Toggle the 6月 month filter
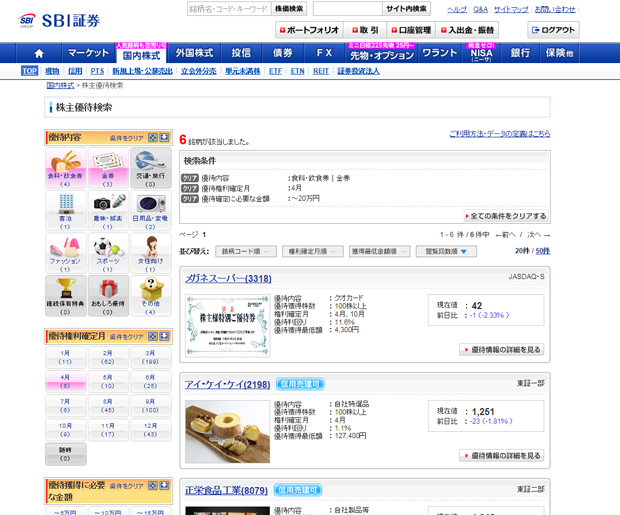Viewport: 620px width, 515px height. pyautogui.click(x=151, y=381)
